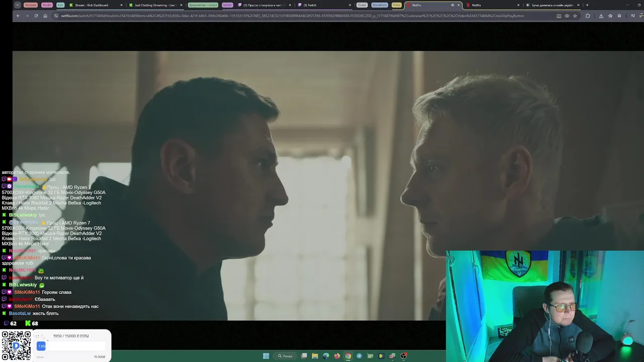
Task: Click username BasotaLw in chat
Action: click(x=20, y=313)
